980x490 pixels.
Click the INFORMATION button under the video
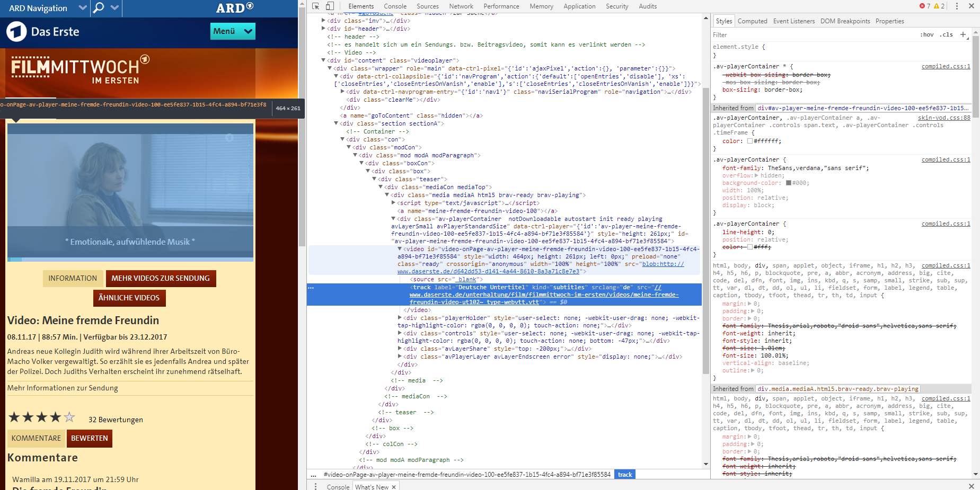pyautogui.click(x=73, y=278)
